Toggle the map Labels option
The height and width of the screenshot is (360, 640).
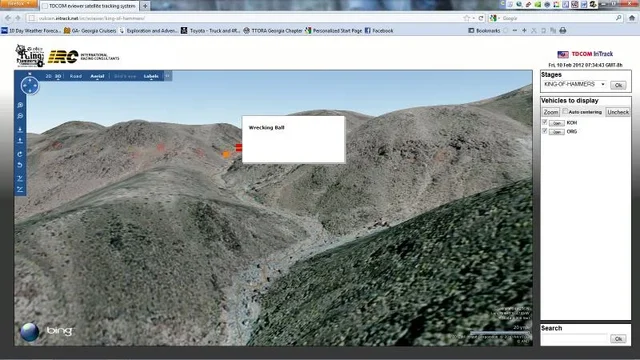(151, 76)
